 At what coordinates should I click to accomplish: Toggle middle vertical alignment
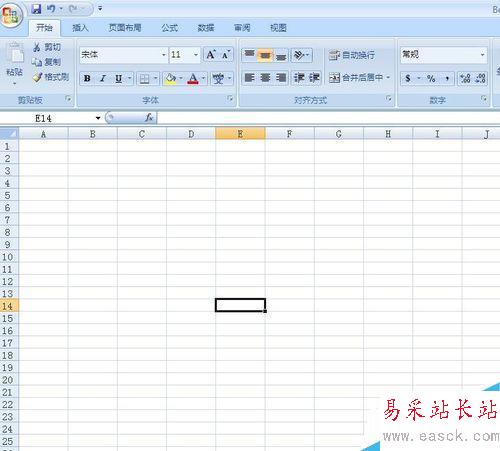pos(265,55)
